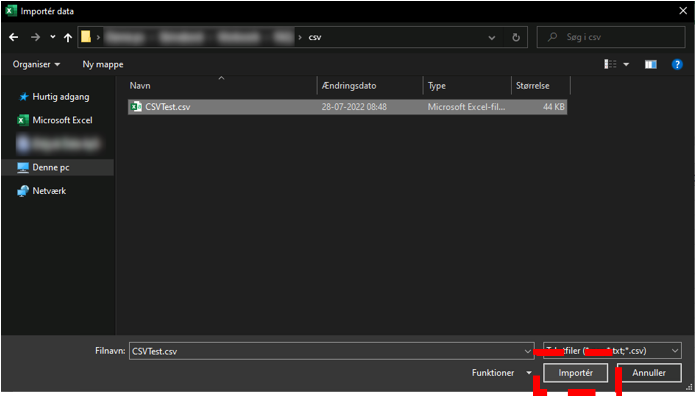The height and width of the screenshot is (401, 697).
Task: Refresh the current folder view
Action: [x=516, y=37]
